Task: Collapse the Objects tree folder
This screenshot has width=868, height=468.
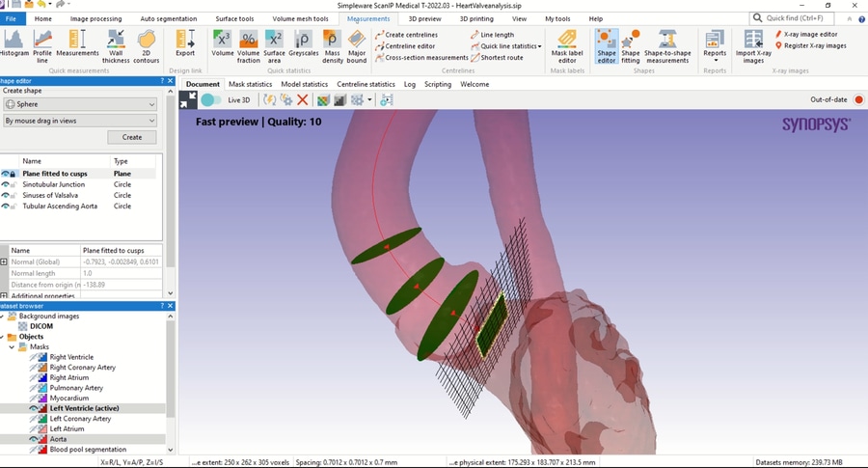Action: [2, 337]
